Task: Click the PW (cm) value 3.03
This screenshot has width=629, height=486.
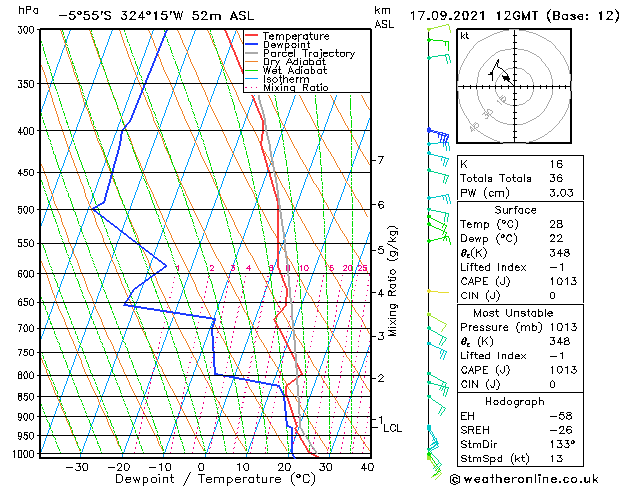Action: (562, 193)
